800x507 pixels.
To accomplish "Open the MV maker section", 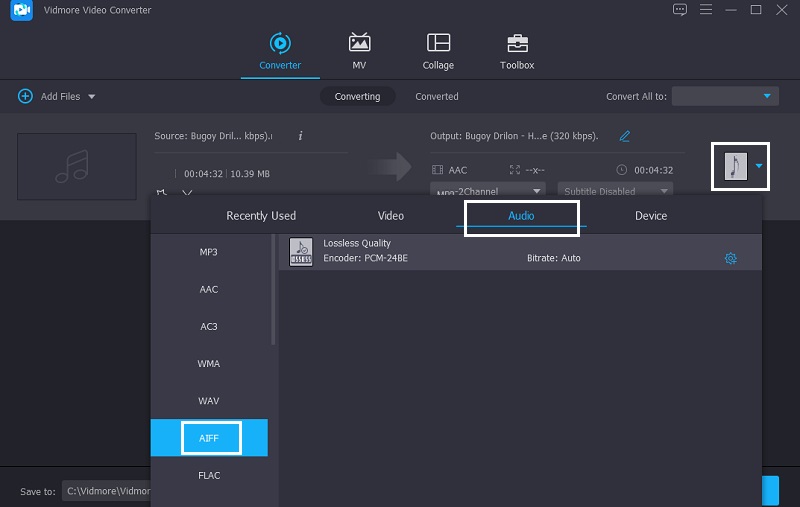I will (359, 52).
